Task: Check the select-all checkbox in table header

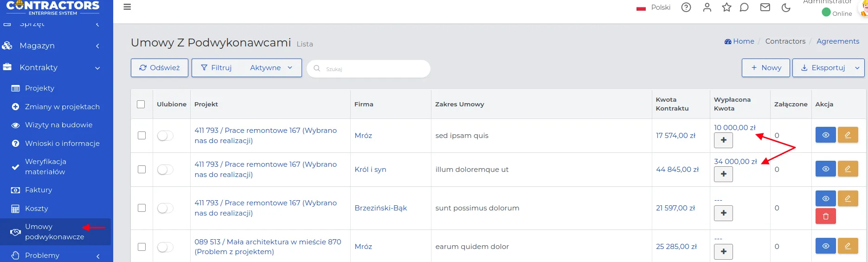Action: pos(141,105)
